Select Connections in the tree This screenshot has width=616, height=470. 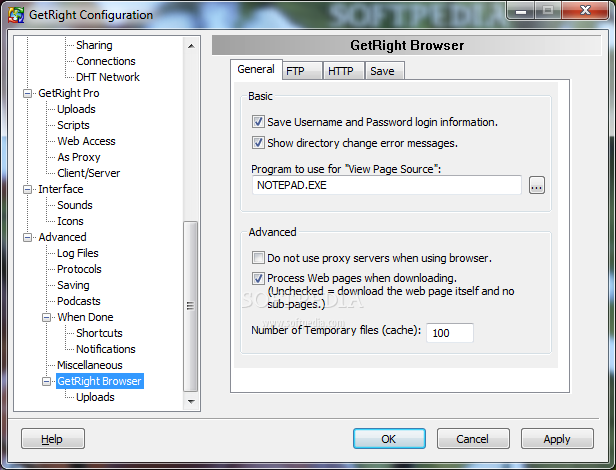pos(106,61)
